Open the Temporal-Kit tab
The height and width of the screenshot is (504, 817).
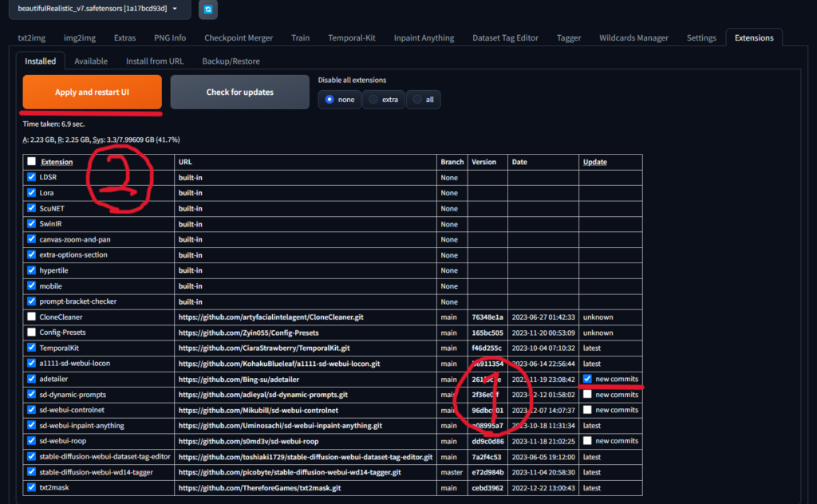click(x=352, y=37)
